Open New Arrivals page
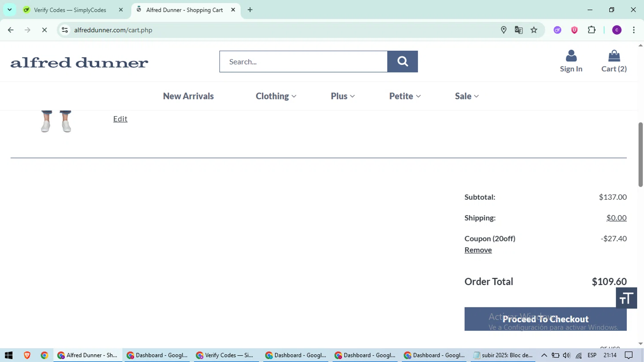The image size is (644, 362). 188,96
